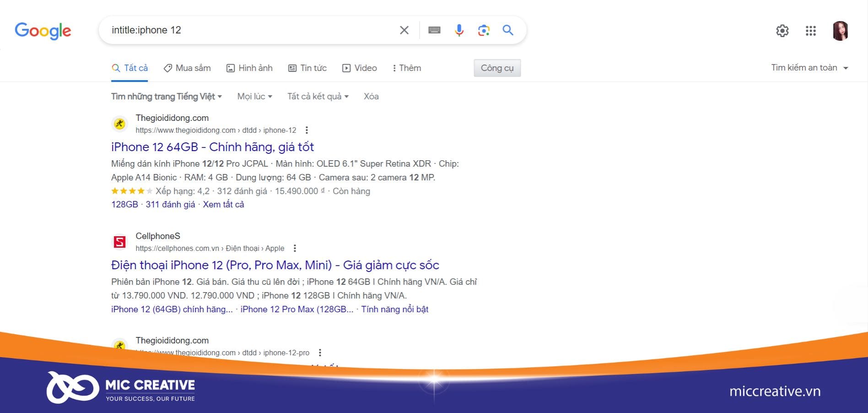868x413 pixels.
Task: Open Google Lens image search icon
Action: pyautogui.click(x=484, y=30)
